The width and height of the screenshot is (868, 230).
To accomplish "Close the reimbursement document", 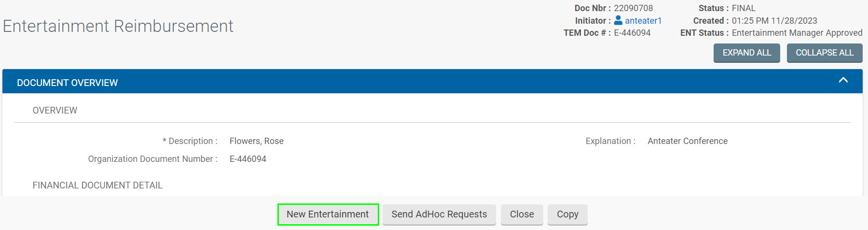I will (x=522, y=214).
